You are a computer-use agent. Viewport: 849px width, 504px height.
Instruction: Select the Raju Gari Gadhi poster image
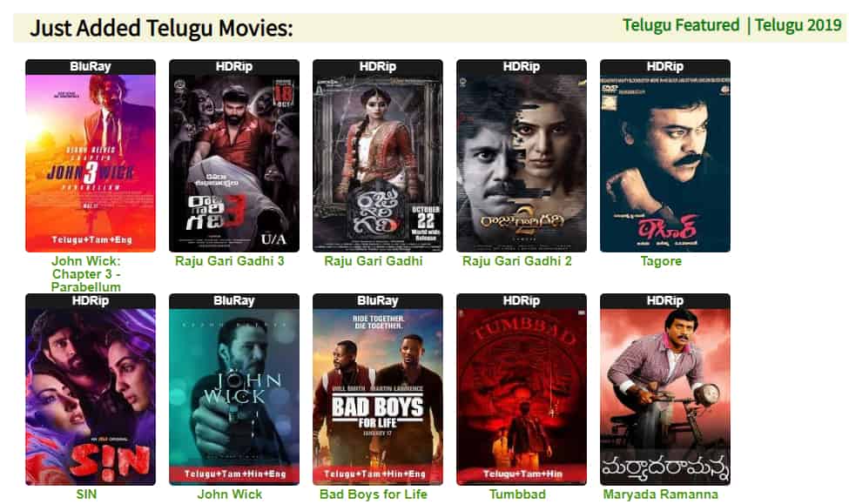[377, 156]
